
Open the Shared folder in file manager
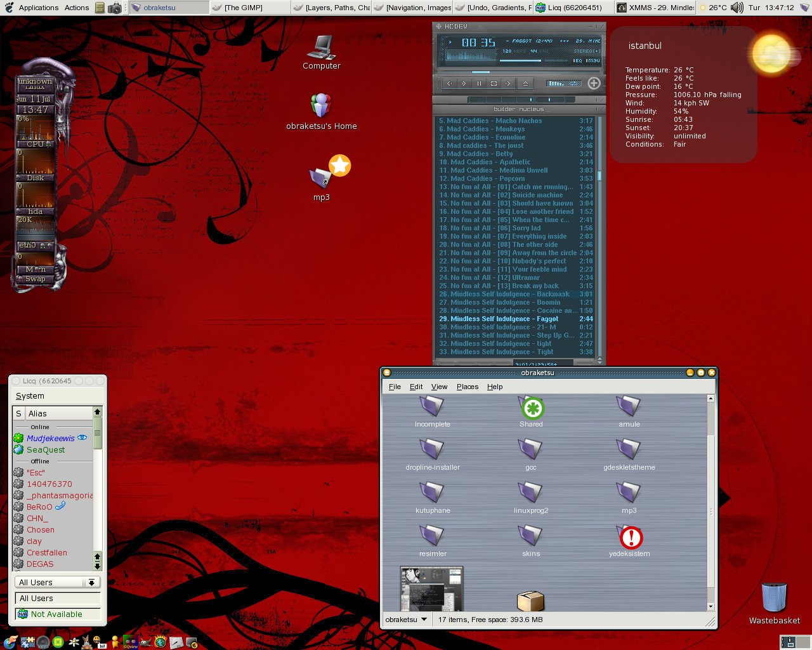531,411
